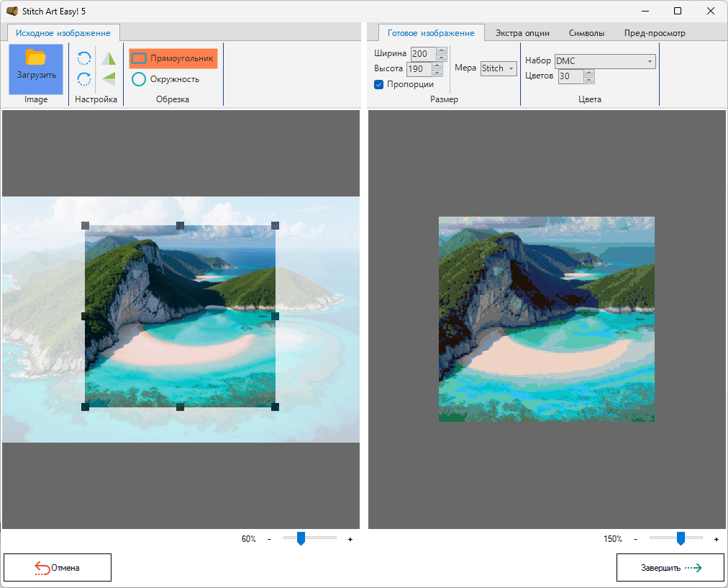Select the Прямоугольник crop shape
The image size is (728, 588).
(173, 58)
